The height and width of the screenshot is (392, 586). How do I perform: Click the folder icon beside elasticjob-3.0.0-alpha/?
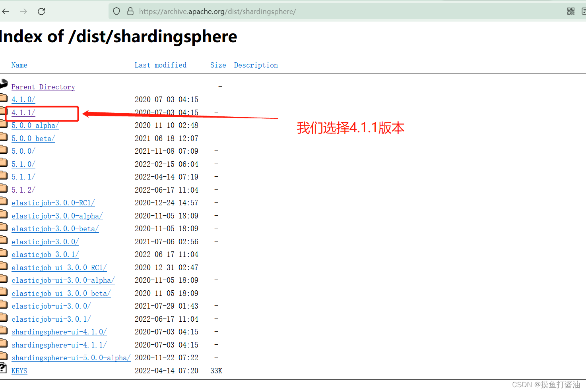click(4, 214)
